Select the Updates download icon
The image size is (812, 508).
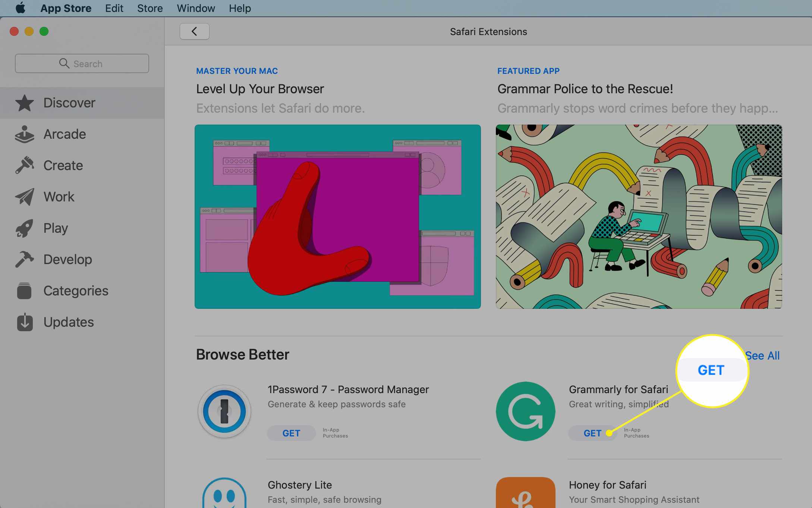tap(25, 322)
